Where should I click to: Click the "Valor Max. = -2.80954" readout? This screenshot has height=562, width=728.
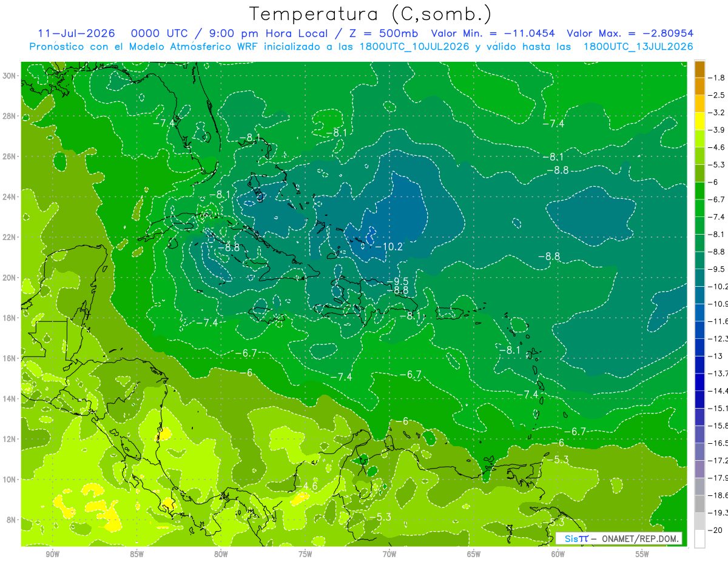[630, 33]
